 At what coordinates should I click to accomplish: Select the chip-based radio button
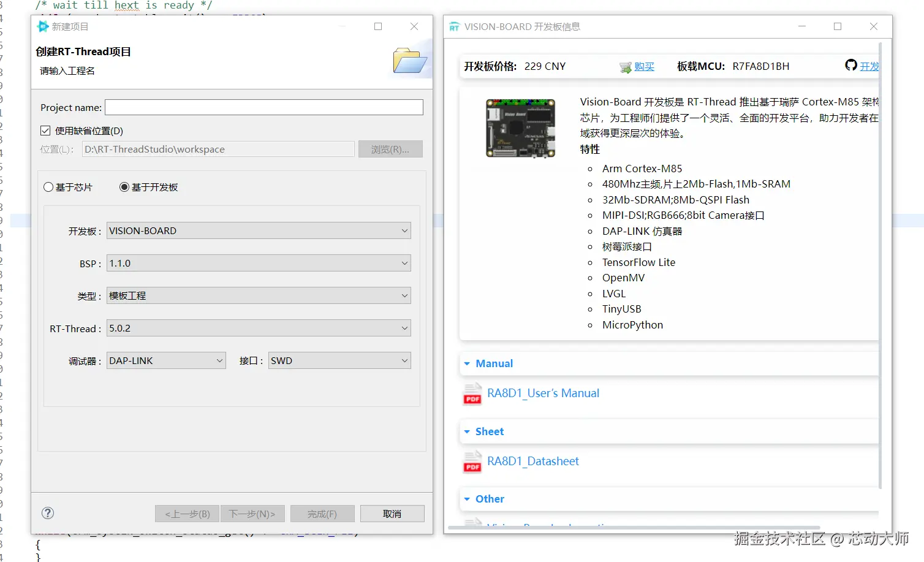tap(48, 187)
